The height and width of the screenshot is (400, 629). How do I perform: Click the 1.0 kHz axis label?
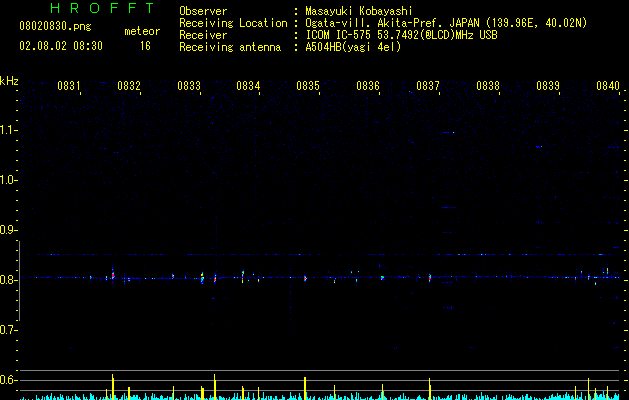8,180
